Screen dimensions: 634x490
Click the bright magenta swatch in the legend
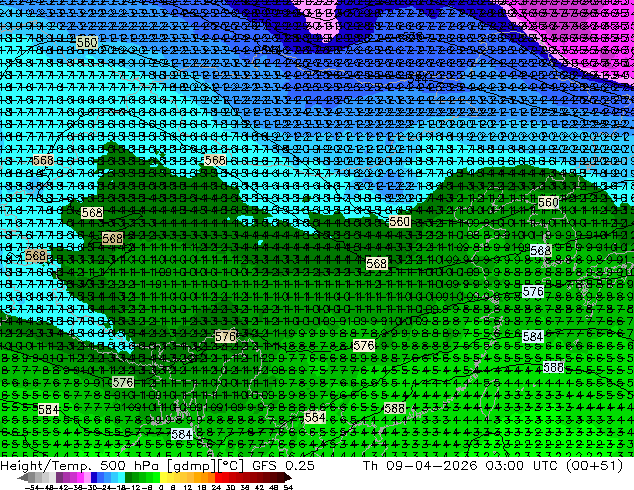tap(80, 478)
